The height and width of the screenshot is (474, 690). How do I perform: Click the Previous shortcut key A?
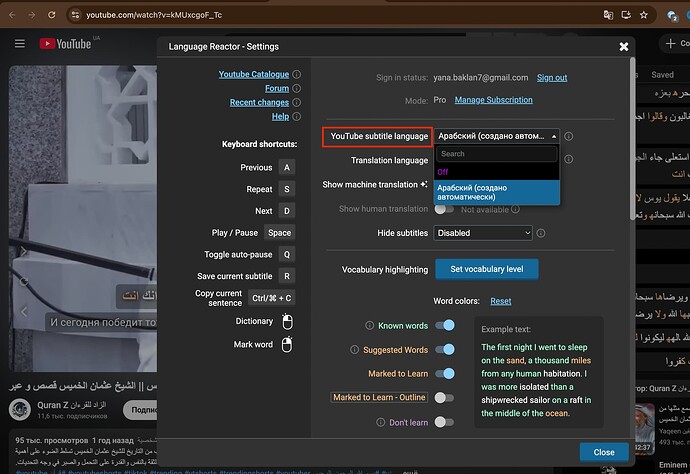coord(287,167)
